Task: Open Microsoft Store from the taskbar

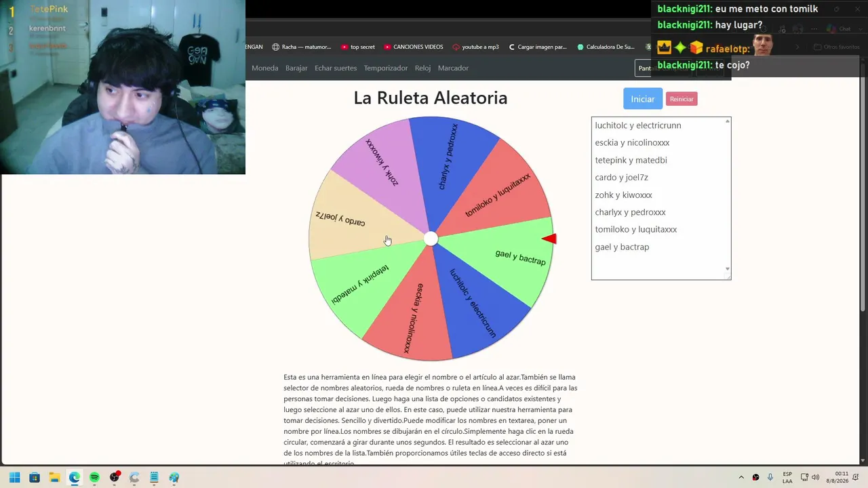Action: (35, 478)
